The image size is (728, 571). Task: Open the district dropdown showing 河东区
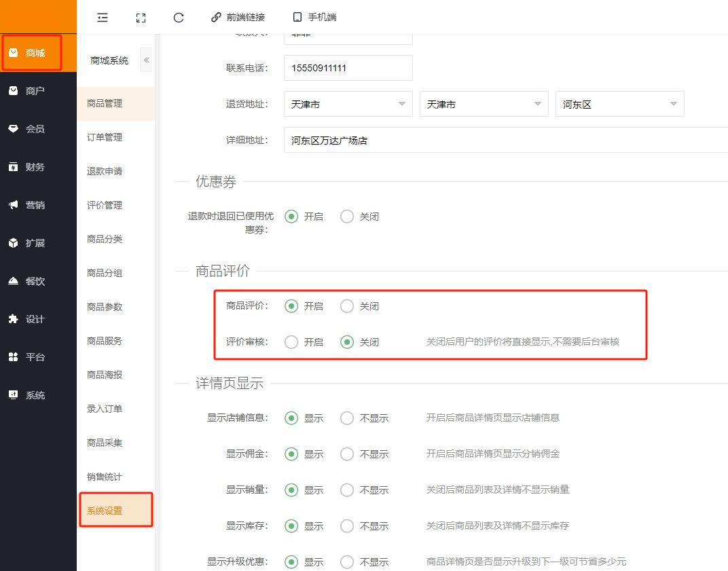tap(619, 105)
